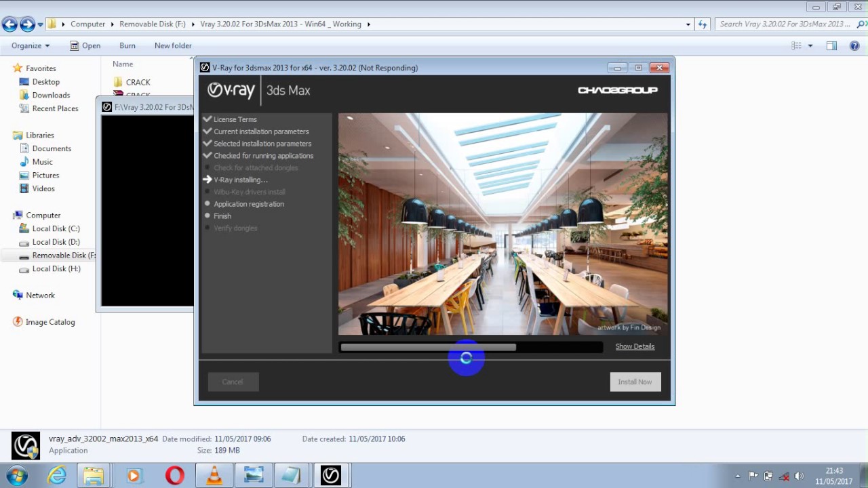Change the view with views icon
868x488 pixels.
click(x=796, y=45)
